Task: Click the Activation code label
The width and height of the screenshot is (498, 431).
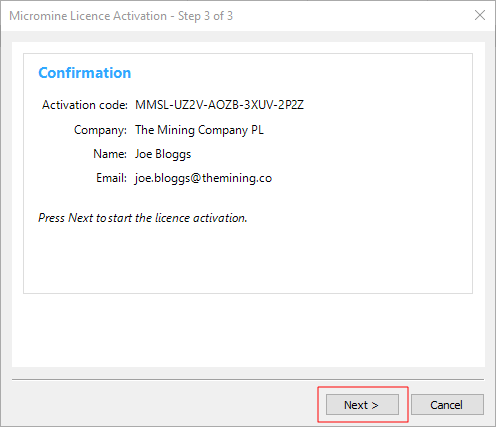Action: [85, 105]
